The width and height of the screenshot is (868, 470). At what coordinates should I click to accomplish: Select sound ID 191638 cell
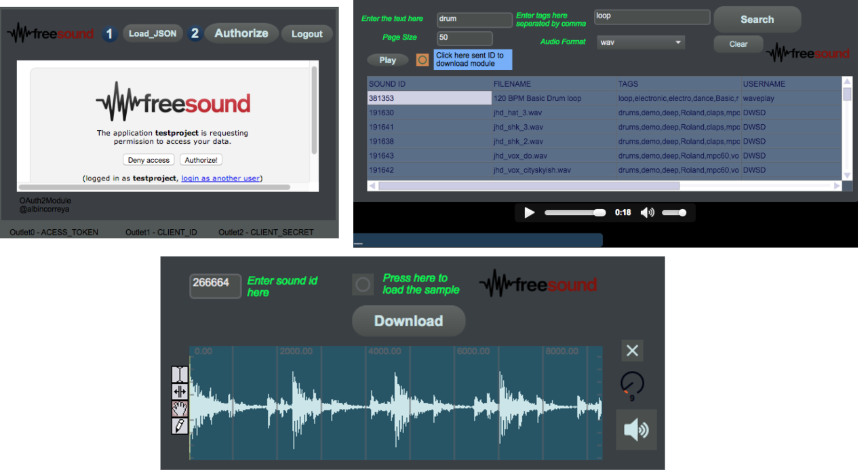pos(429,142)
